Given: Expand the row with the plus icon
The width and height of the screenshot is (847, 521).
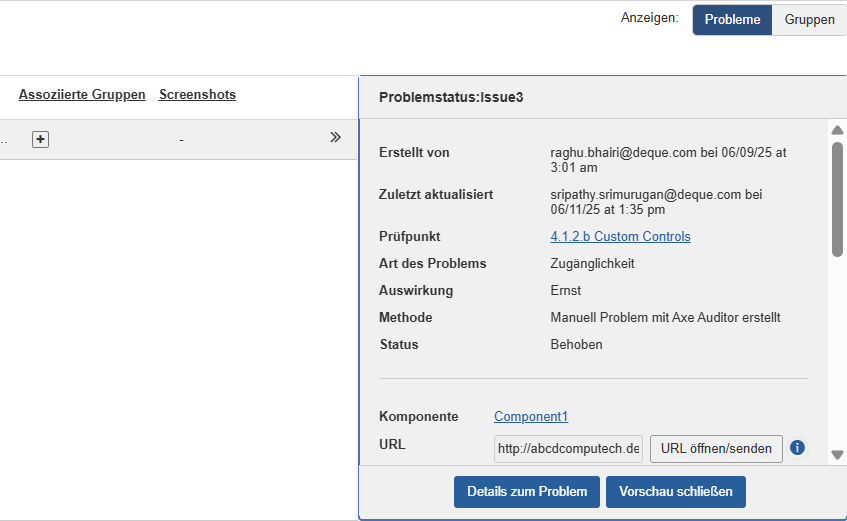Looking at the screenshot, I should (x=40, y=139).
